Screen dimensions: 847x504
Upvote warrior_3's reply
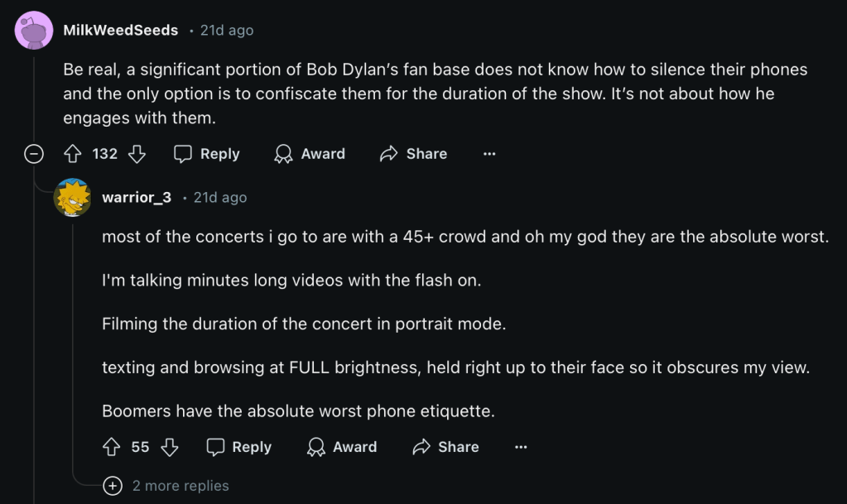(112, 447)
